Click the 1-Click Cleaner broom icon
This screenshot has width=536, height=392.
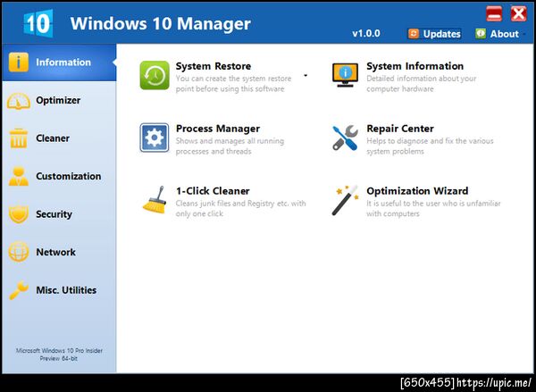(155, 200)
